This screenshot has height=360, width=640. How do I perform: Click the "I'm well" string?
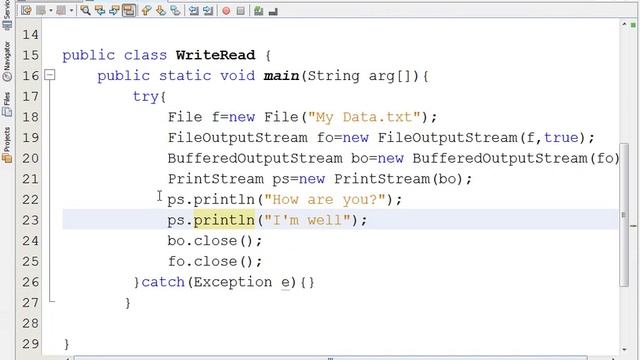308,220
